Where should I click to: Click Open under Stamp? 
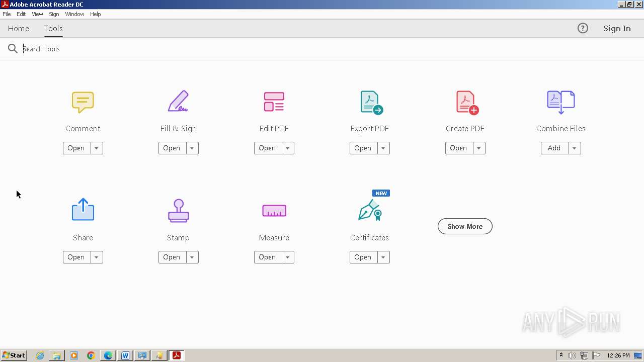click(172, 257)
